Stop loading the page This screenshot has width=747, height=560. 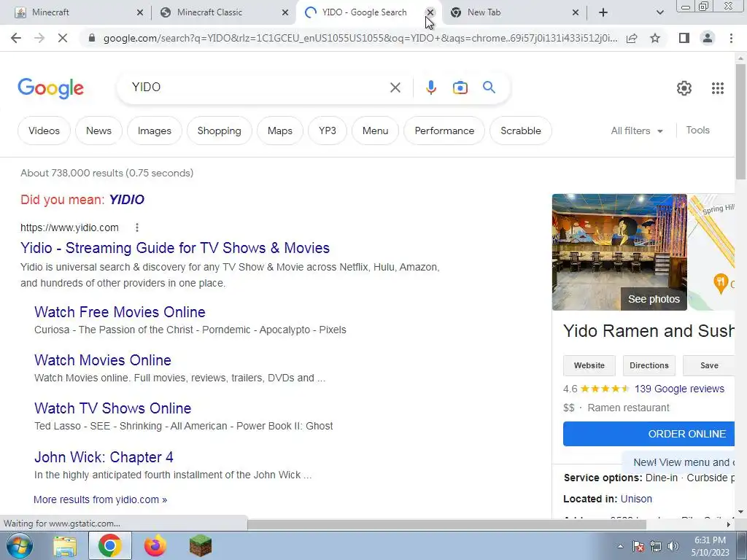coord(63,38)
